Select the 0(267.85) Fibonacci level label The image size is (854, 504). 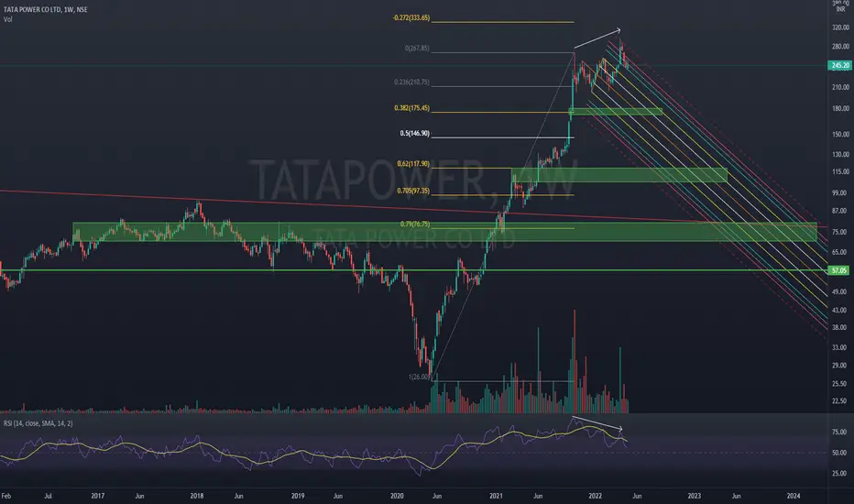417,49
